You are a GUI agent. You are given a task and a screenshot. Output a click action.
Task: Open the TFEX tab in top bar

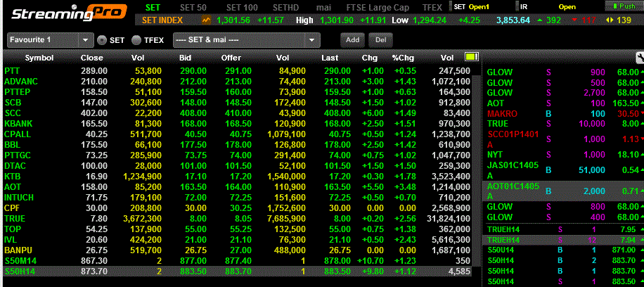click(x=432, y=8)
